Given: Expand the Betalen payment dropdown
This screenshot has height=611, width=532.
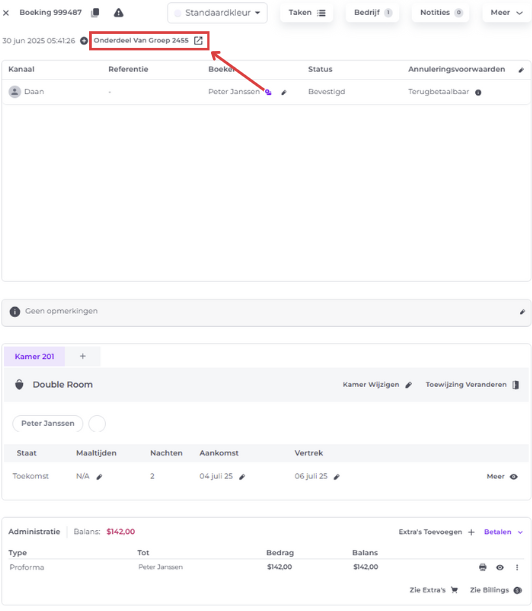Looking at the screenshot, I should click(503, 532).
